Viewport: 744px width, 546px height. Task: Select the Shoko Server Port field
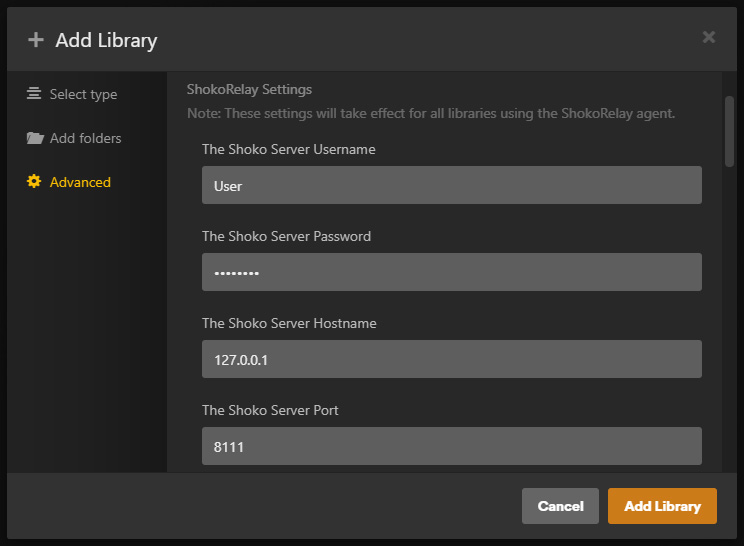tap(452, 446)
